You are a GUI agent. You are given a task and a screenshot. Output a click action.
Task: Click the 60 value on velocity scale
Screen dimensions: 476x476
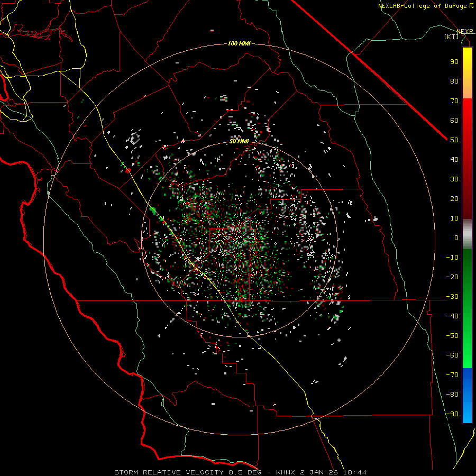[454, 120]
